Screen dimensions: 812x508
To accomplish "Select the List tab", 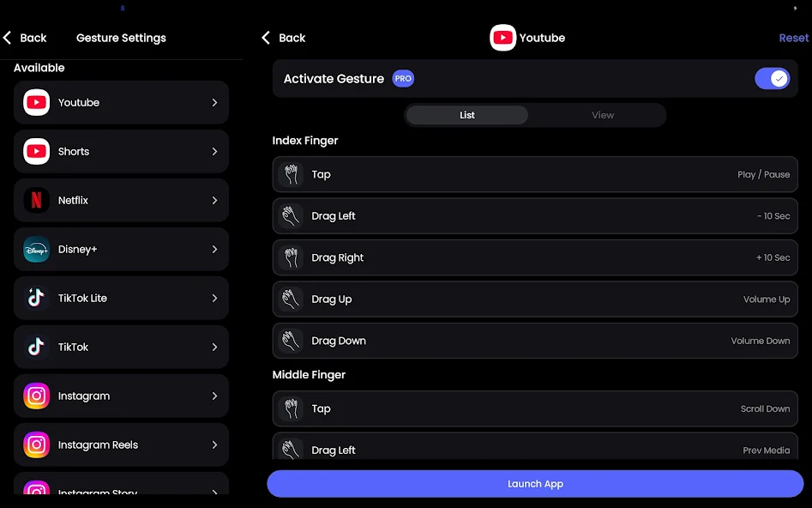I will (467, 115).
